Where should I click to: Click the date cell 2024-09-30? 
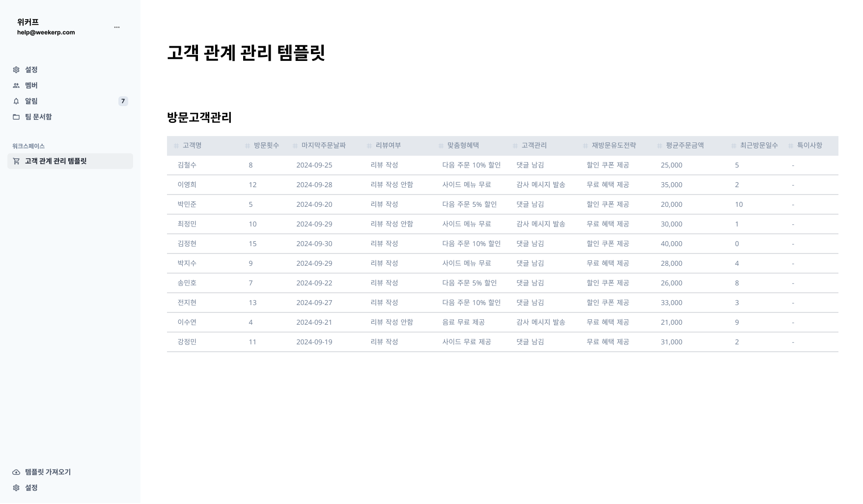tap(314, 244)
